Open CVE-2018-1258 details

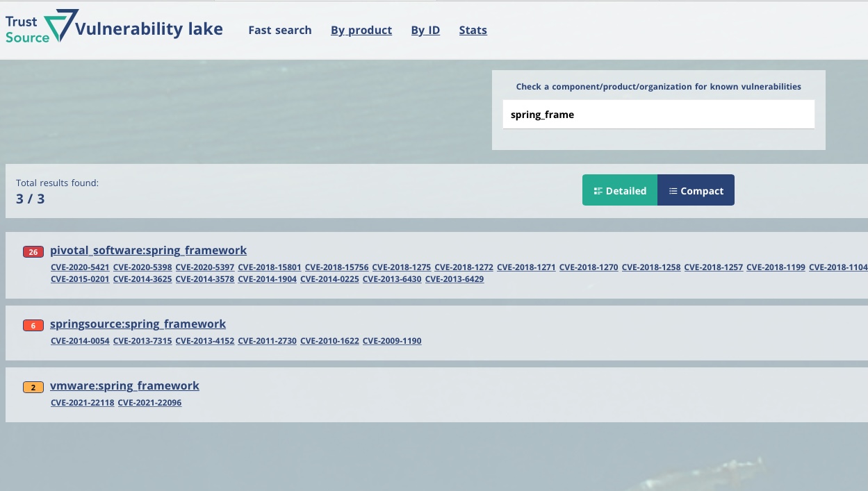click(x=651, y=267)
